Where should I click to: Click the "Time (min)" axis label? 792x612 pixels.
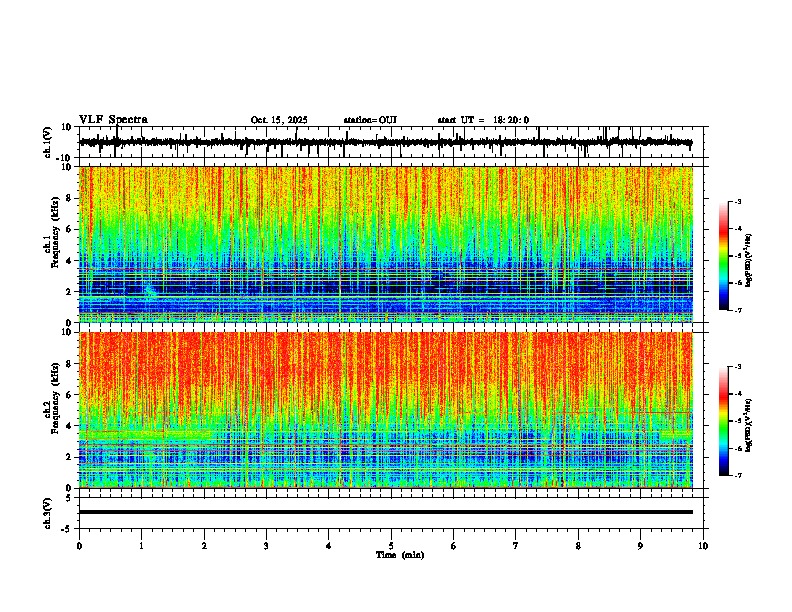400,555
